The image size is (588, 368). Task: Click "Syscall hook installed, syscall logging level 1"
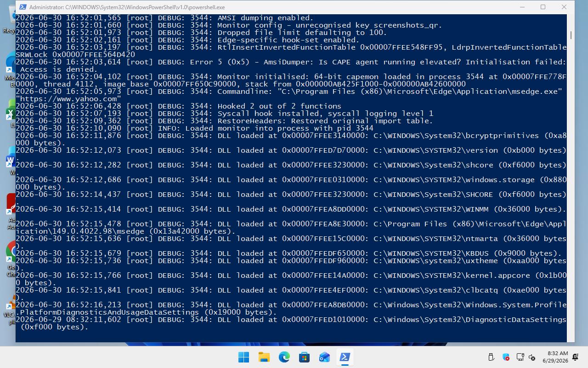(325, 114)
